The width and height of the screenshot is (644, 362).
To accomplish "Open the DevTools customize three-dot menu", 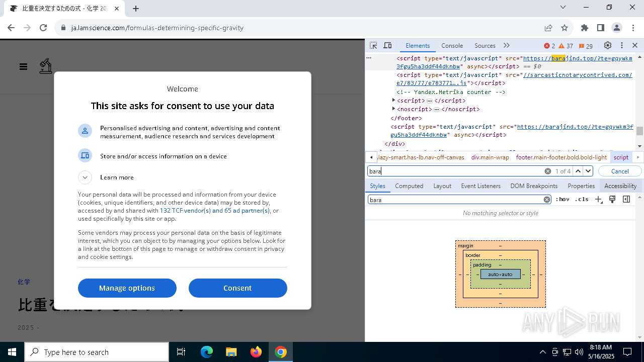I will 622,45.
